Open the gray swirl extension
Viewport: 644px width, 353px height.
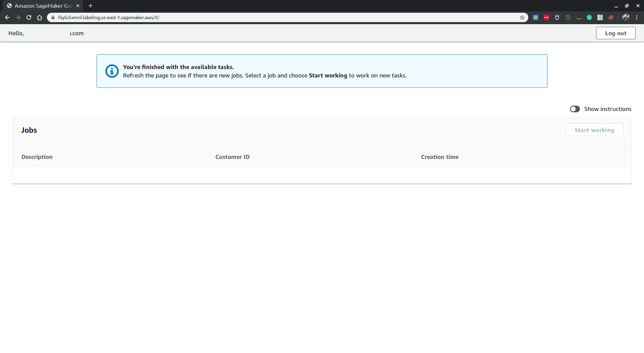click(x=568, y=17)
